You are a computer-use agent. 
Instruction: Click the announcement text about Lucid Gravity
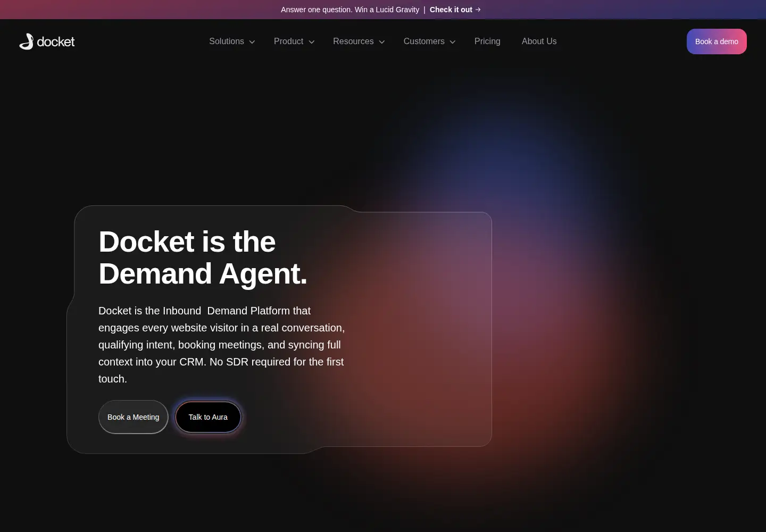click(x=350, y=10)
